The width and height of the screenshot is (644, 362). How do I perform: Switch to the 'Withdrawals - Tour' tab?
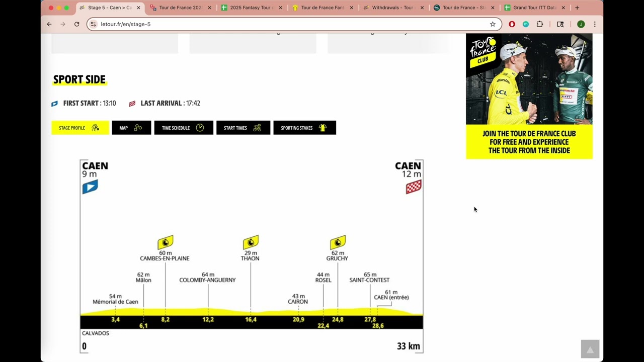click(392, 8)
